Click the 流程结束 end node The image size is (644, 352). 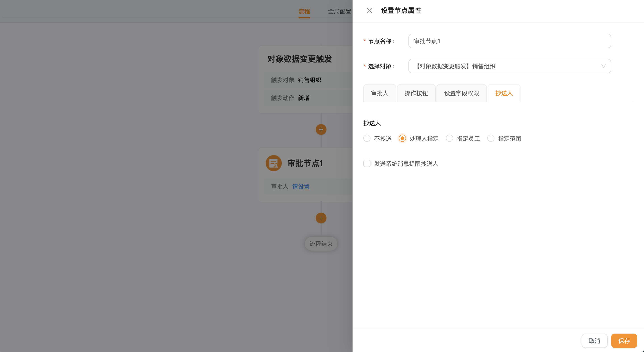click(x=321, y=244)
